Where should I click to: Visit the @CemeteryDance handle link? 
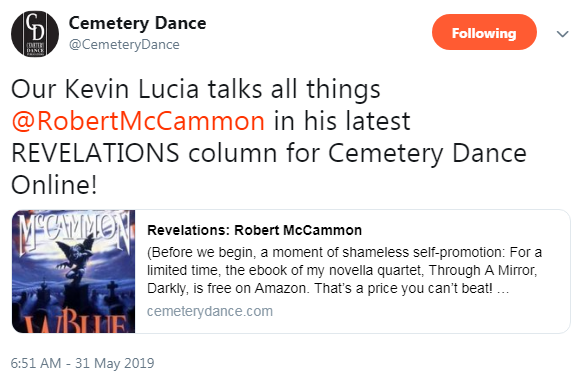click(x=124, y=45)
